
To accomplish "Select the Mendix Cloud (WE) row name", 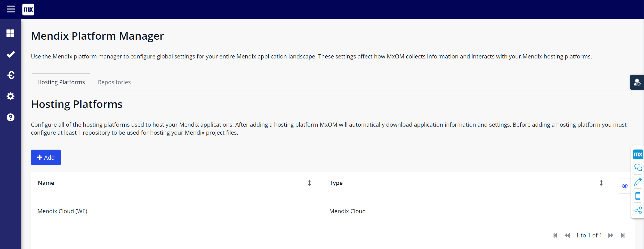I will 62,211.
